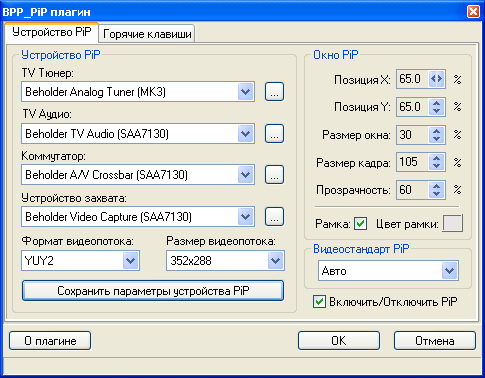Click the Размер кадра value field

(x=413, y=162)
